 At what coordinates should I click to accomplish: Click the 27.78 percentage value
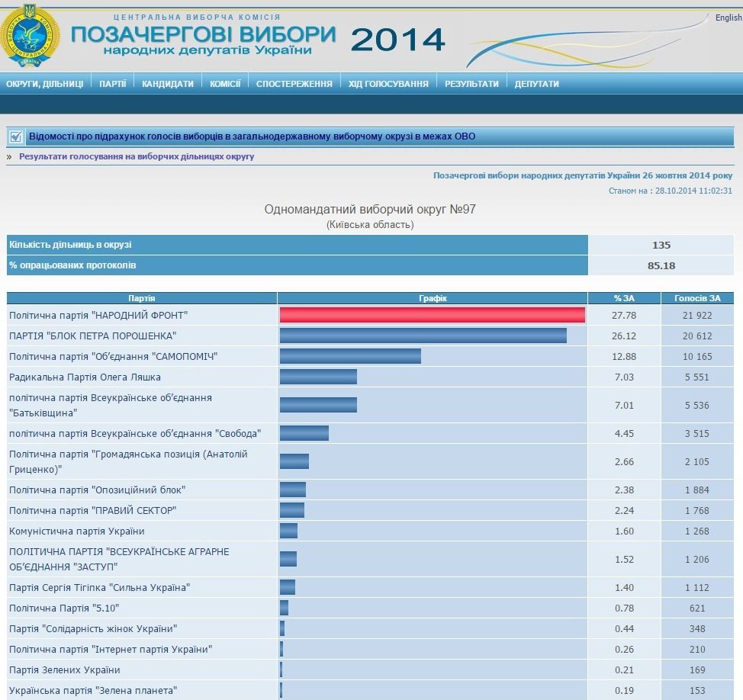click(624, 316)
